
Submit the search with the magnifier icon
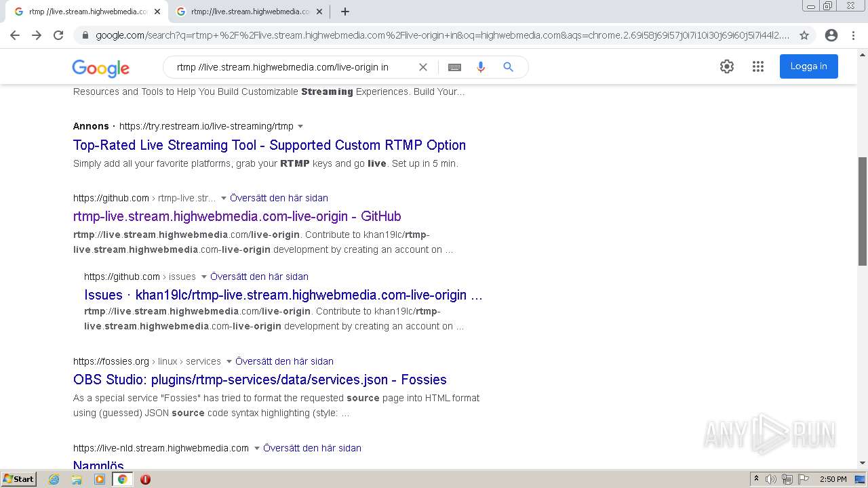508,67
